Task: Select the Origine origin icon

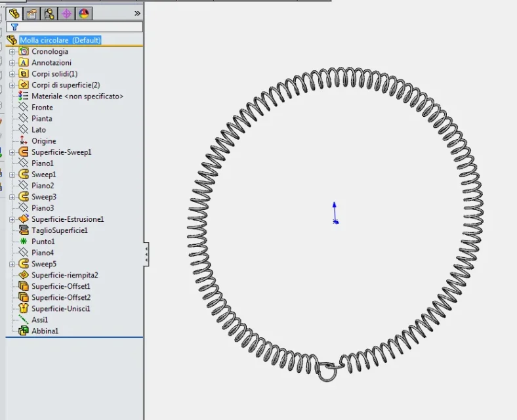Action: pyautogui.click(x=24, y=141)
